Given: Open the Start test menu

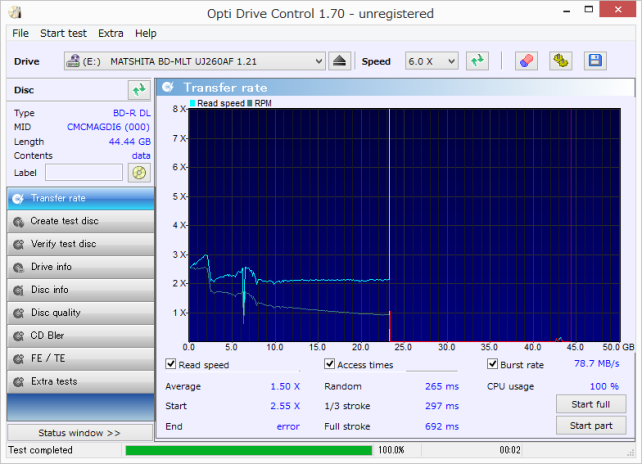Looking at the screenshot, I should pos(63,33).
